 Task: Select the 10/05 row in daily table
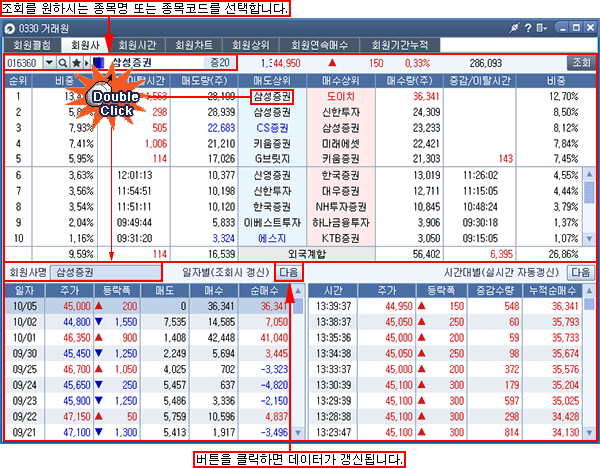click(x=149, y=306)
